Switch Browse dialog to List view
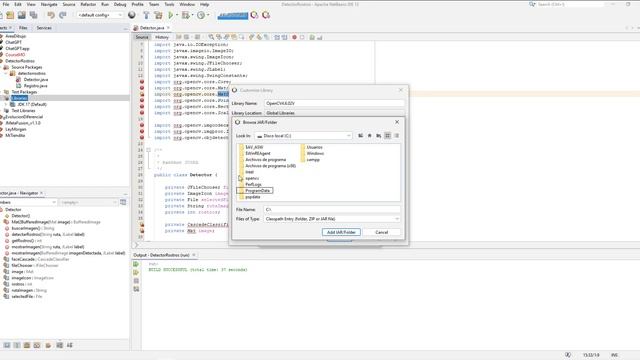640x360 pixels. [388, 136]
